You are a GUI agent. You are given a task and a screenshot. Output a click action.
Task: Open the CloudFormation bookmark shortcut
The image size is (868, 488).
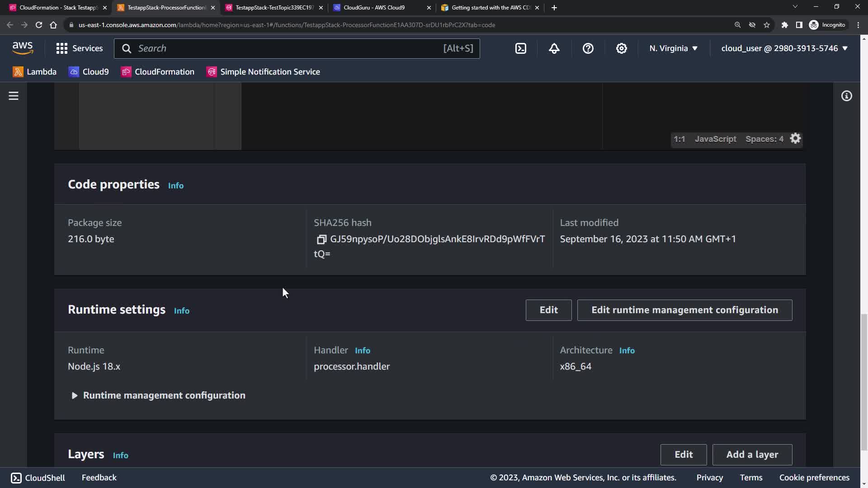tap(157, 72)
